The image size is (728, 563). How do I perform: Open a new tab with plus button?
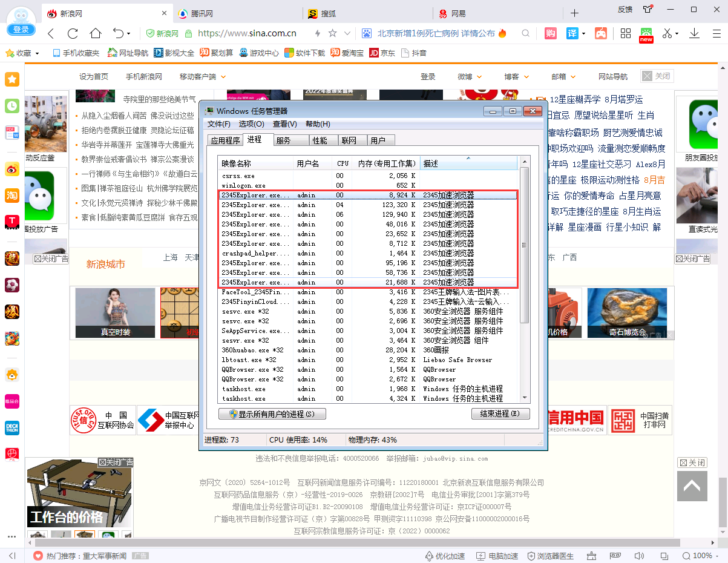coord(574,13)
